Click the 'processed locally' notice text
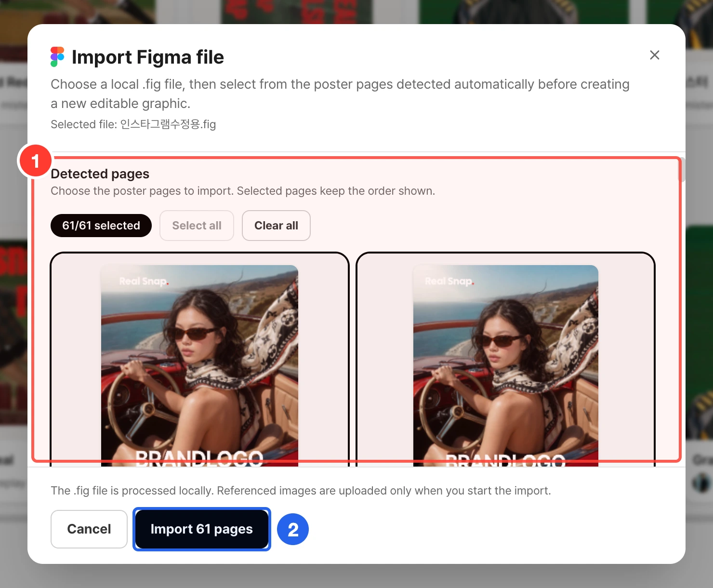 [301, 491]
